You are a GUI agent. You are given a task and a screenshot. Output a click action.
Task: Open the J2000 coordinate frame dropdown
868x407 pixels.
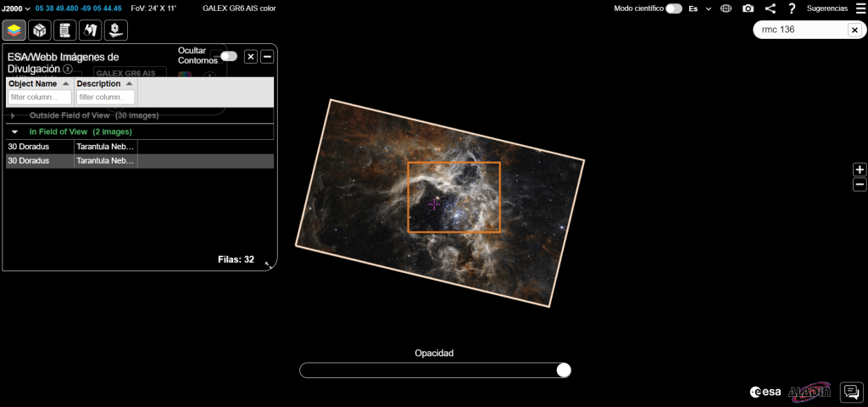16,8
